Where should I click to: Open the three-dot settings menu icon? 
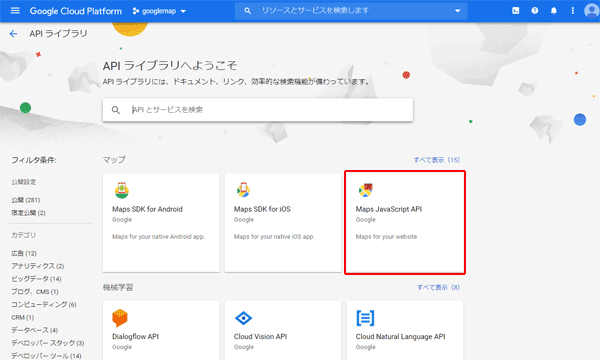tap(572, 11)
